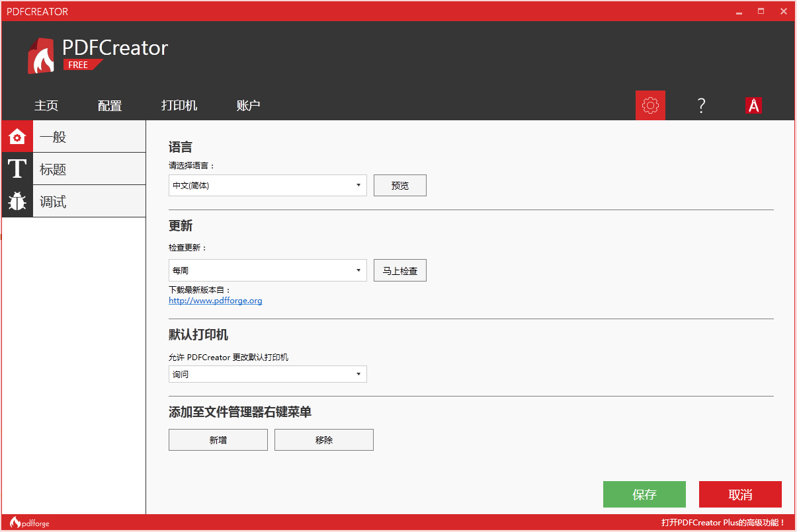Go to the 账户 tab
The height and width of the screenshot is (532, 797).
[249, 106]
